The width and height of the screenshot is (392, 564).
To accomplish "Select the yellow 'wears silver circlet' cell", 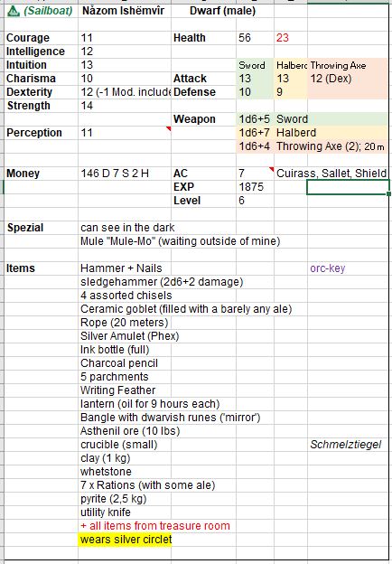I will point(125,540).
